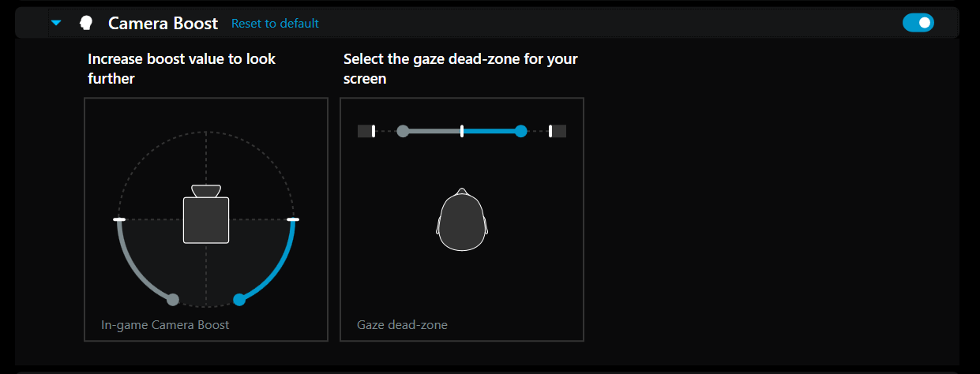Viewport: 980px width, 374px height.
Task: Collapse the Camera Boost section arrow
Action: click(56, 24)
